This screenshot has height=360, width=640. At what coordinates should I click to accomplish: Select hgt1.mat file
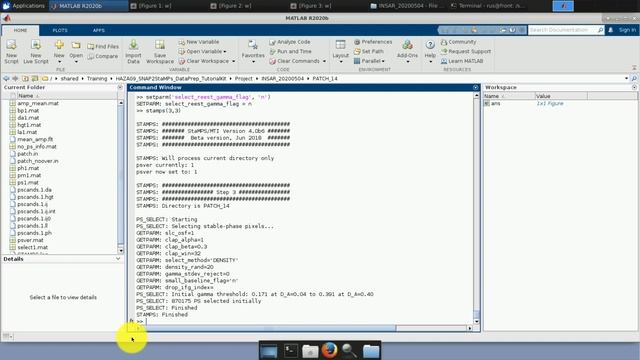29,125
